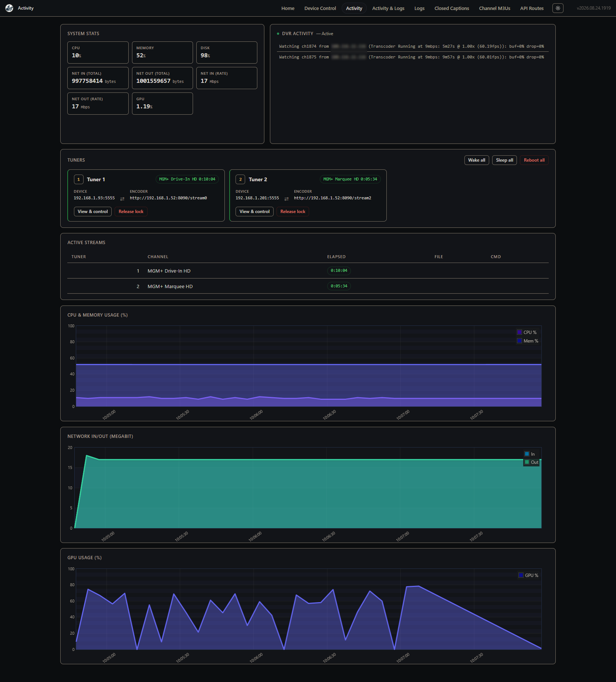Viewport: 616px width, 682px height.
Task: Click the green DVR Activity status dot
Action: pyautogui.click(x=278, y=34)
